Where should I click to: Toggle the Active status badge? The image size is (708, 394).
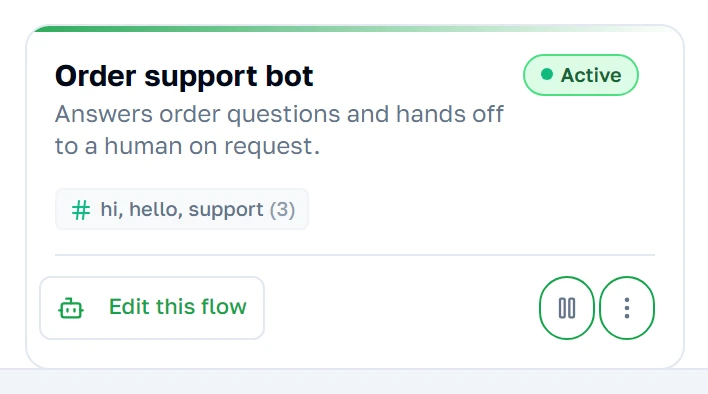tap(581, 75)
